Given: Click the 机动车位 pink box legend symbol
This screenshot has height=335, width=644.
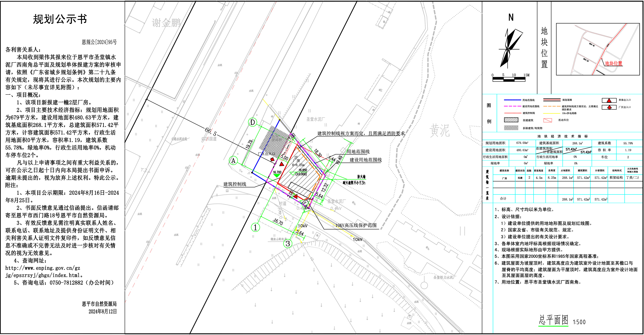Looking at the screenshot, I should (547, 120).
